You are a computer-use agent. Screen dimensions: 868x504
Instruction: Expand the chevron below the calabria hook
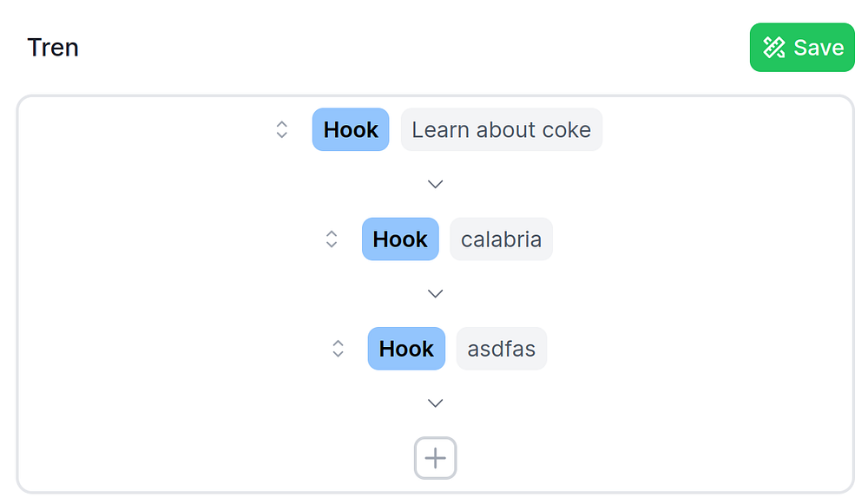436,293
